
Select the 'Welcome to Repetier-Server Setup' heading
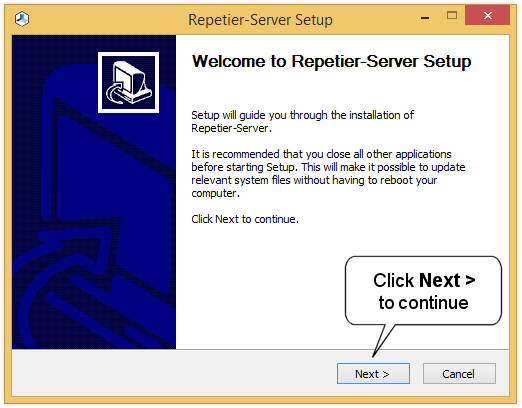pyautogui.click(x=331, y=61)
